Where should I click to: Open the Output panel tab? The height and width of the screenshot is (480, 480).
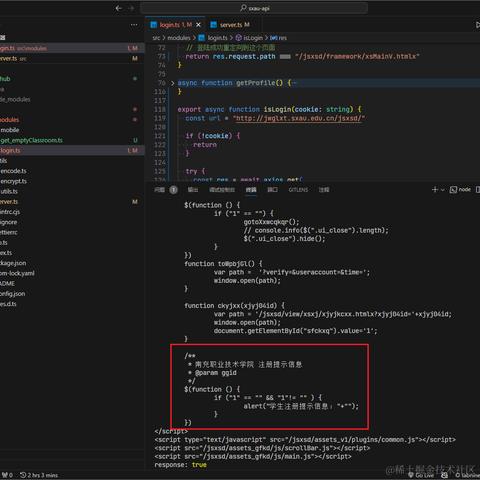coord(193,190)
